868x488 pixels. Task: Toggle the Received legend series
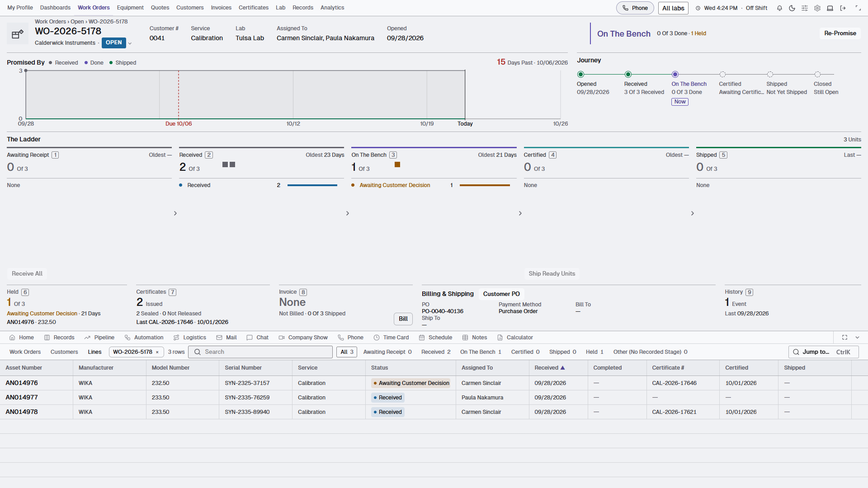[x=63, y=63]
